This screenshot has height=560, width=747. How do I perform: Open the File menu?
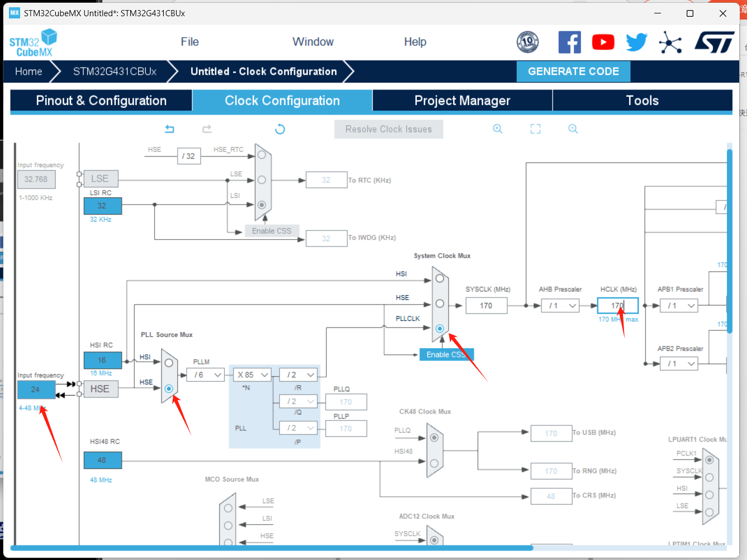190,42
